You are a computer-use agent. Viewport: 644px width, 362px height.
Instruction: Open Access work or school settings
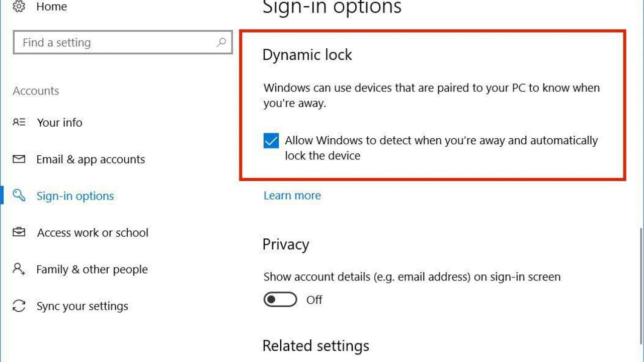point(93,233)
